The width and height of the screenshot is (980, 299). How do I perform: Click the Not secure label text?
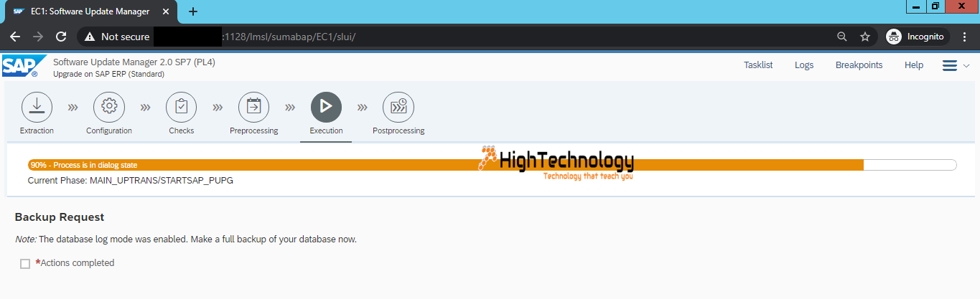(x=126, y=37)
